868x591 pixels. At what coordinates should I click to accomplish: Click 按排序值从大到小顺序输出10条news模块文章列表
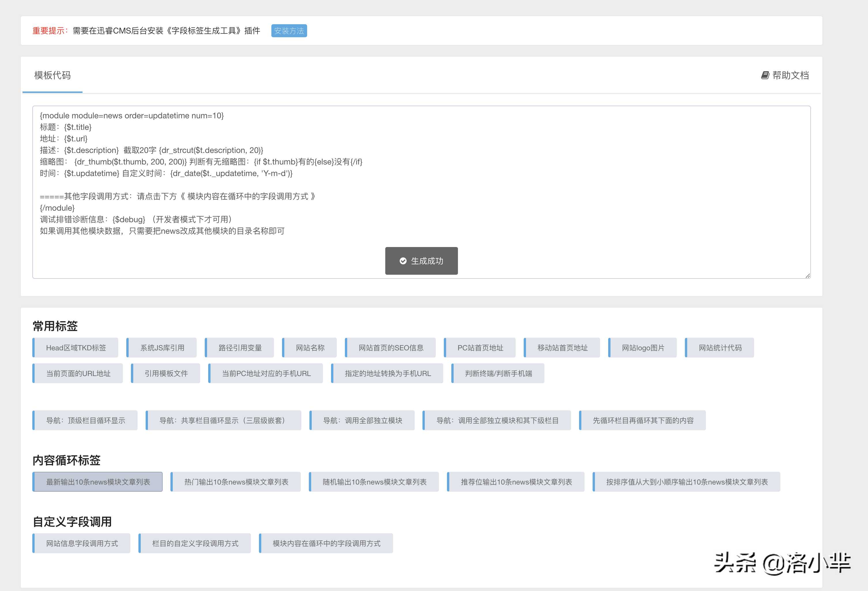[x=687, y=481]
